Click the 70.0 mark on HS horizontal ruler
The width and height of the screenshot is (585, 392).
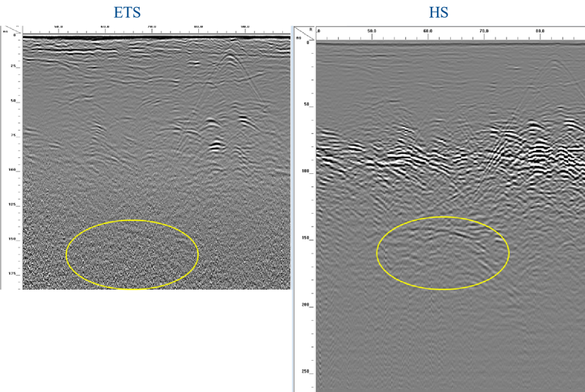tap(484, 31)
